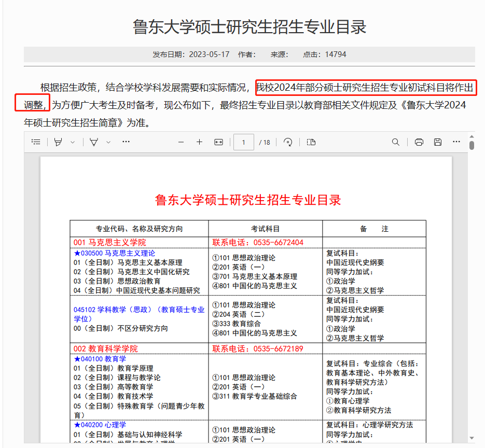Open the far right more options menu
This screenshot has width=485, height=448.
[x=456, y=142]
